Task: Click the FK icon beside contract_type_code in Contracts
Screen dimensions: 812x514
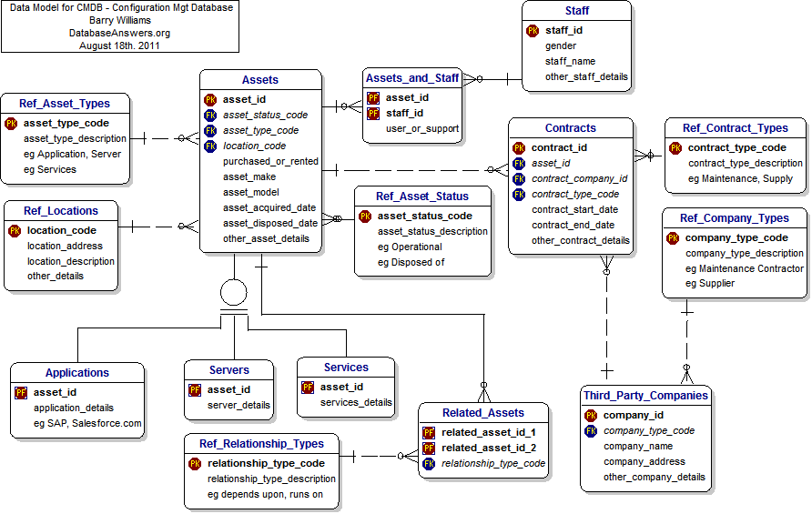Action: pos(518,195)
